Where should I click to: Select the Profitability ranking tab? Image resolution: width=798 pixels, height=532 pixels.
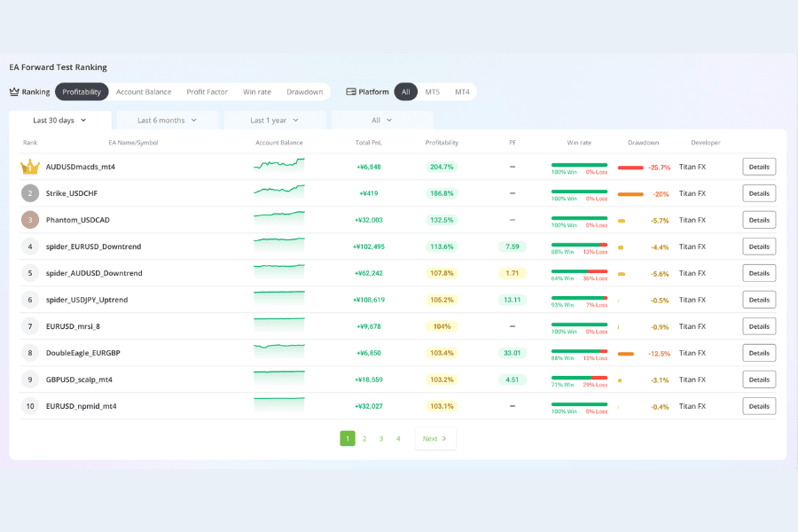click(x=82, y=91)
